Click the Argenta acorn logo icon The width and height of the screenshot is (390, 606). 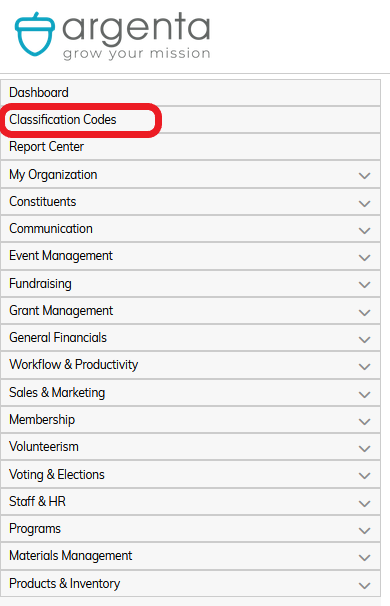34,34
